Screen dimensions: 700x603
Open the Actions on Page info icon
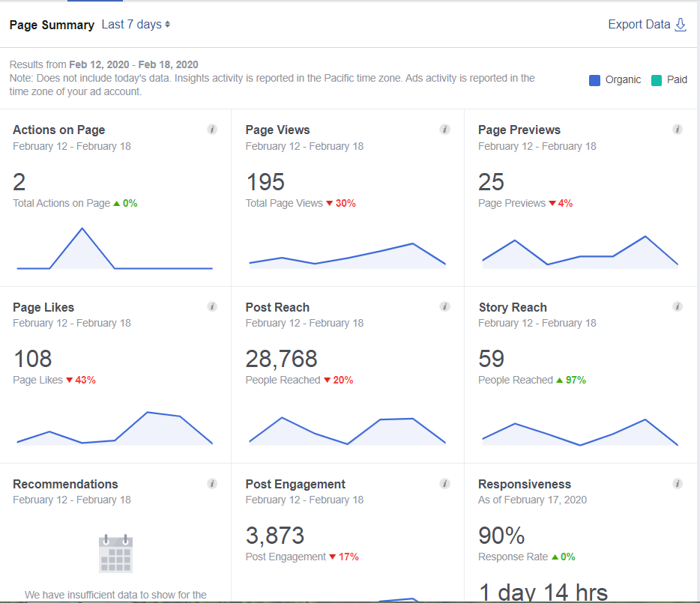click(212, 130)
